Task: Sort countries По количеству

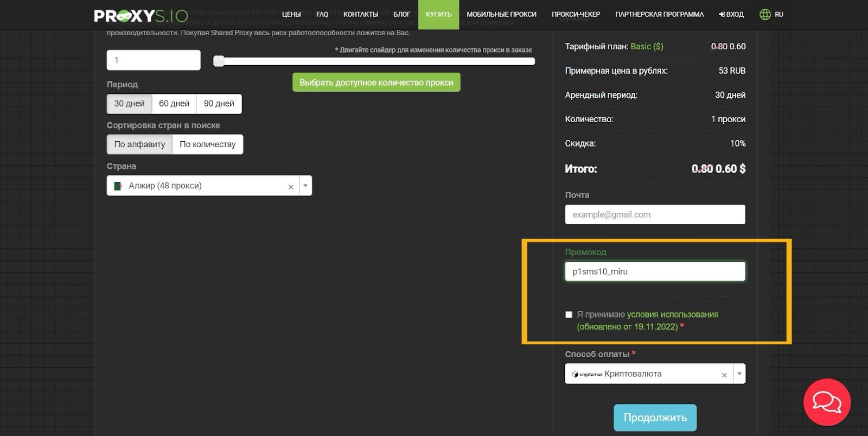Action: tap(208, 144)
